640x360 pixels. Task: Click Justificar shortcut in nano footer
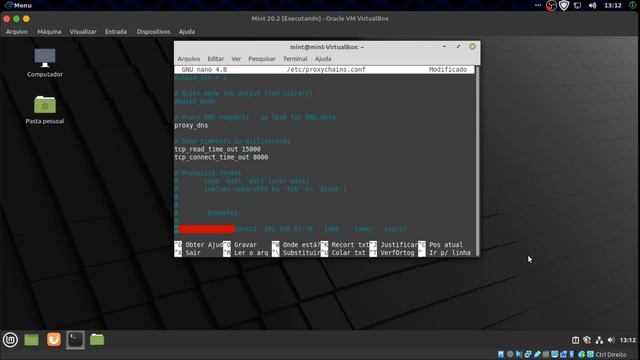tap(394, 244)
